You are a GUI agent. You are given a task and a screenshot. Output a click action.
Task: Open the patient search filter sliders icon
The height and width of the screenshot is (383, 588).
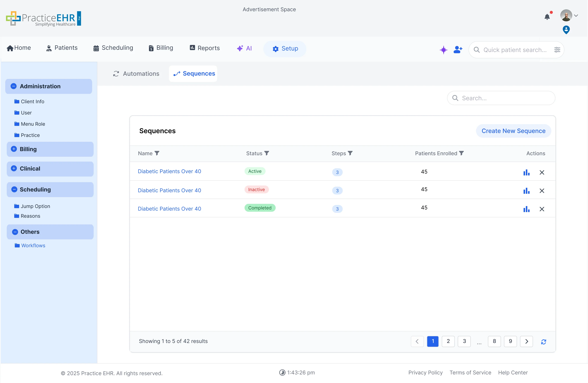pos(557,50)
